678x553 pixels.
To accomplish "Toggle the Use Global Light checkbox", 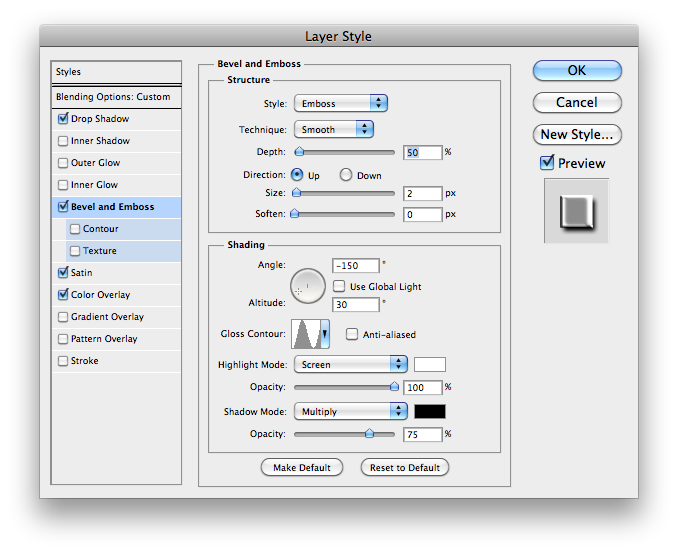I will (x=340, y=286).
